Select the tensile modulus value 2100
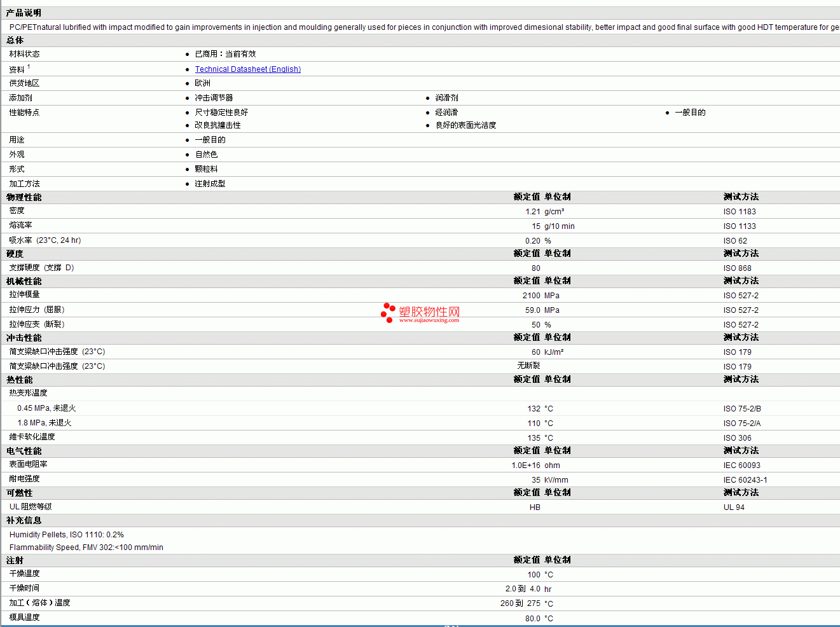 click(x=532, y=296)
